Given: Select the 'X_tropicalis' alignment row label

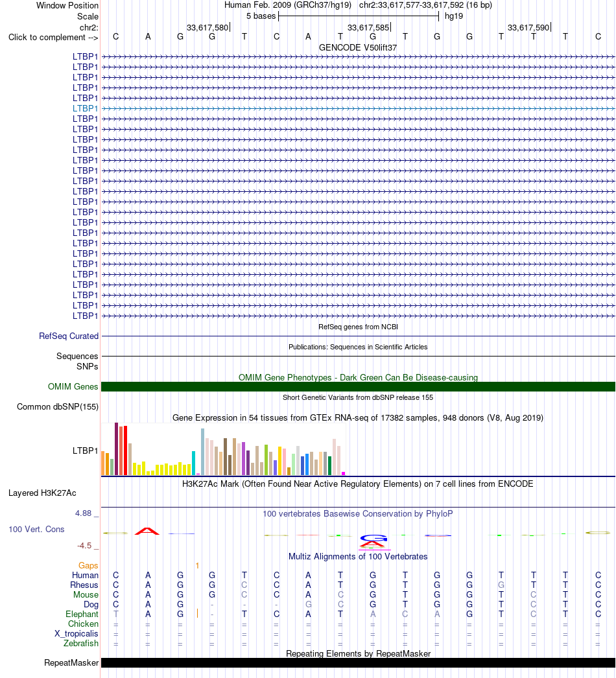Looking at the screenshot, I should 77,633.
